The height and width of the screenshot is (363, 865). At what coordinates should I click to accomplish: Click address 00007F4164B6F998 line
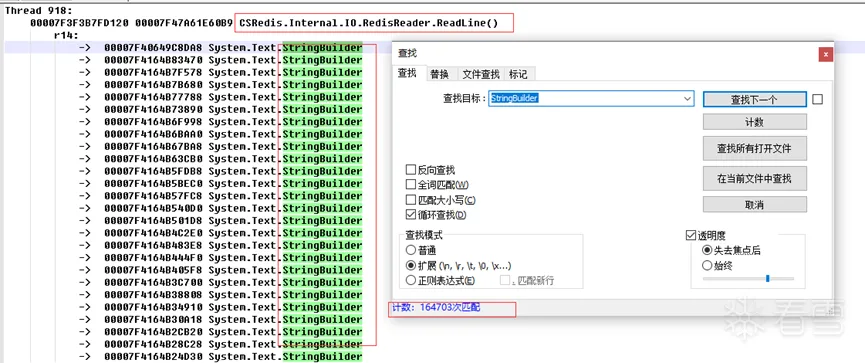pyautogui.click(x=220, y=121)
